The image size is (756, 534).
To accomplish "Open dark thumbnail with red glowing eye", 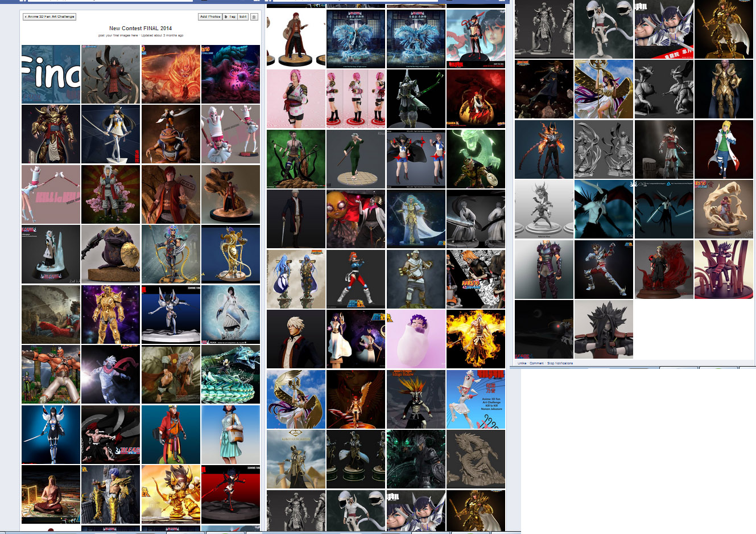I will [544, 329].
